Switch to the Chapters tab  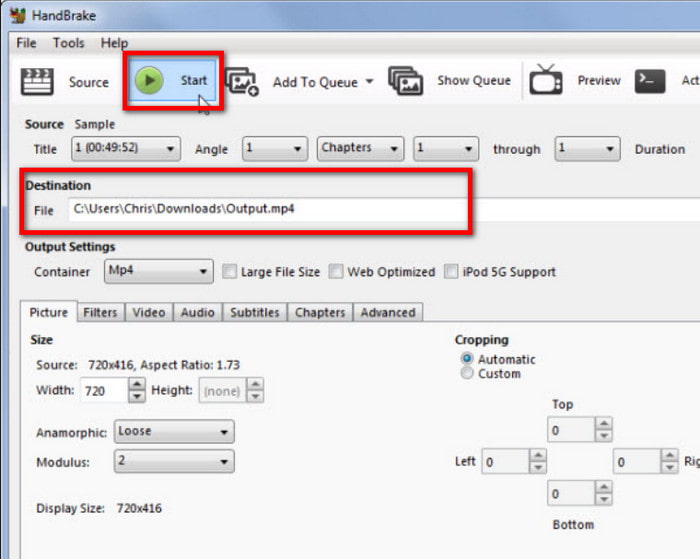(x=320, y=313)
